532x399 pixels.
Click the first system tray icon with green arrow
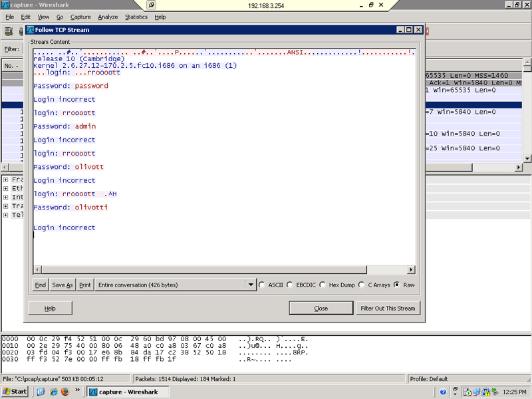(x=467, y=392)
